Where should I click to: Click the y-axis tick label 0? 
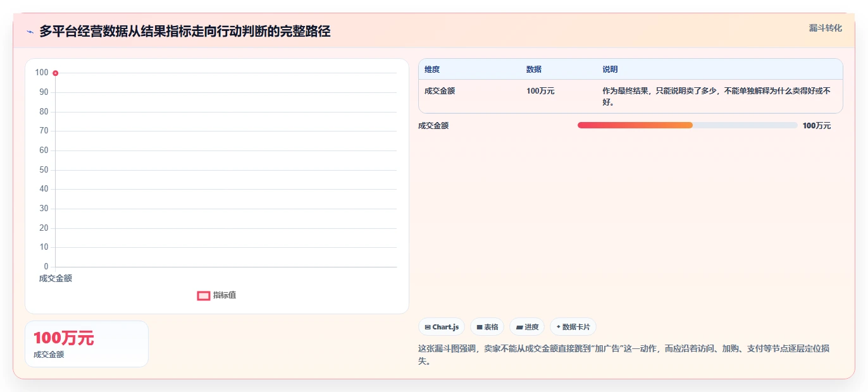pyautogui.click(x=46, y=267)
